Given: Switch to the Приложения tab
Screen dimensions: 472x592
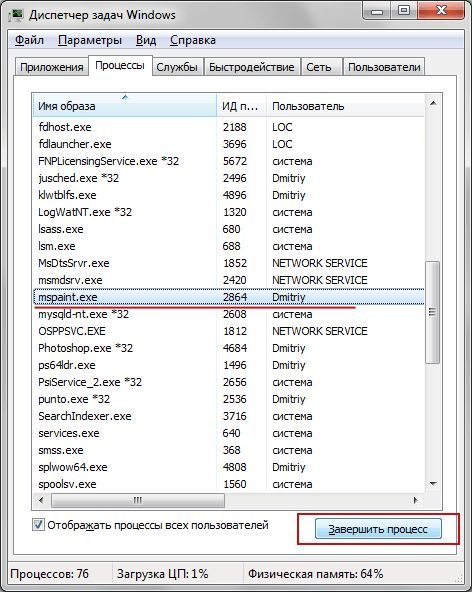Looking at the screenshot, I should [52, 67].
